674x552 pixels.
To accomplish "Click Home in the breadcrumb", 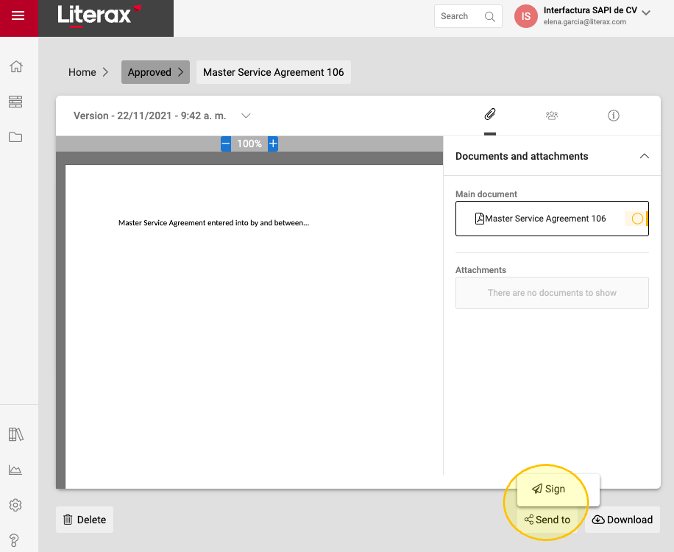I will click(x=82, y=72).
